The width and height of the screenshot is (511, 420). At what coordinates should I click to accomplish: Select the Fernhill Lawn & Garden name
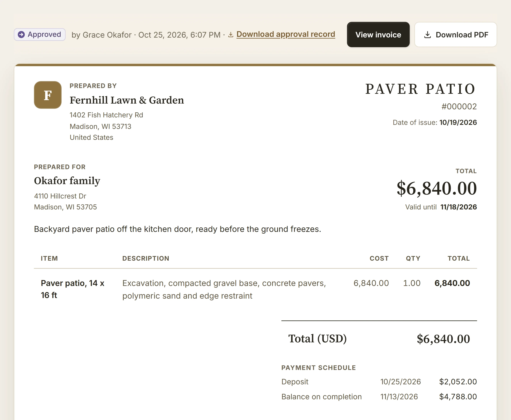127,100
